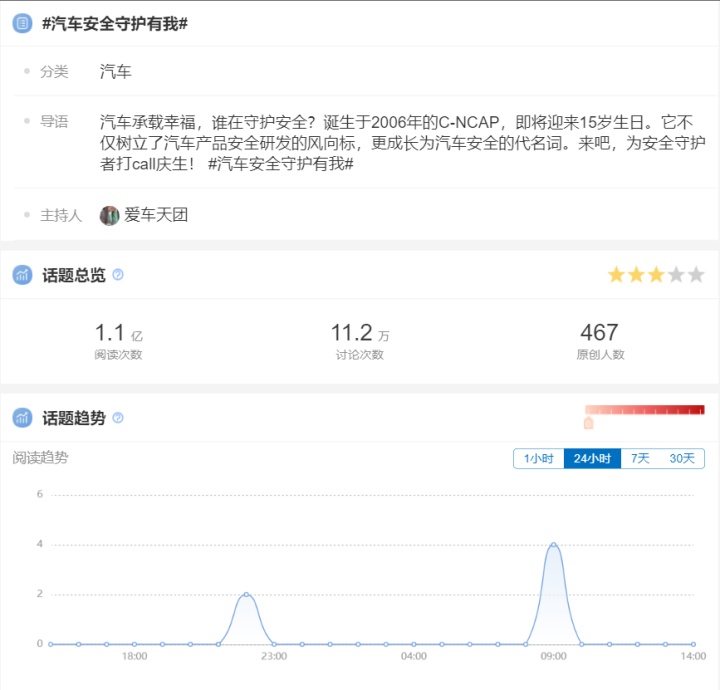The width and height of the screenshot is (720, 690).
Task: Open the 爱车天团 host profile link
Action: point(156,215)
